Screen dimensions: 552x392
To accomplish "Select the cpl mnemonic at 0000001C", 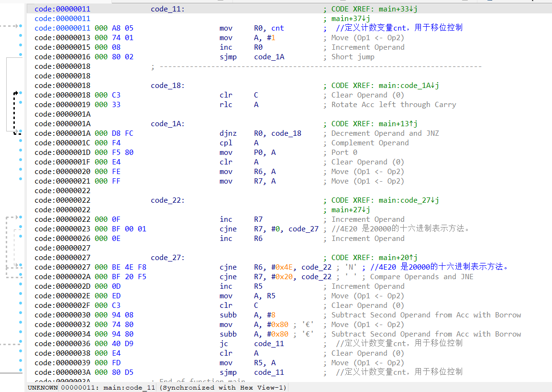I will pos(226,143).
